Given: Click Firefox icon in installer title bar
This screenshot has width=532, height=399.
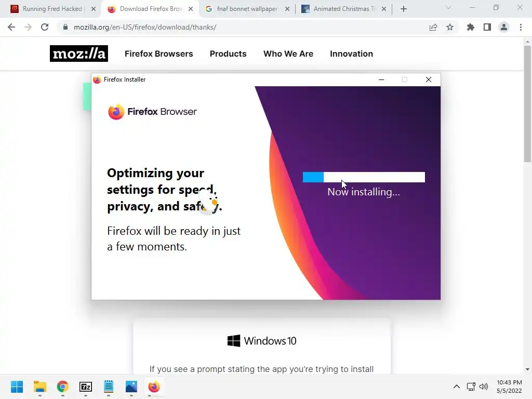Looking at the screenshot, I should coord(97,79).
